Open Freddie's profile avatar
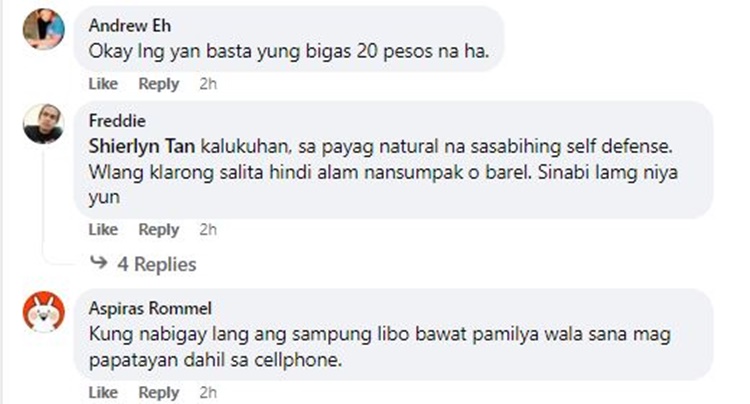Screen dimensions: 750x404 tap(44, 123)
